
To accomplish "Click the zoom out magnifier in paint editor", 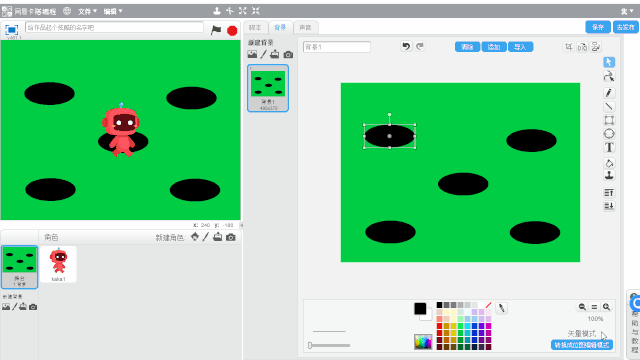I will (582, 307).
